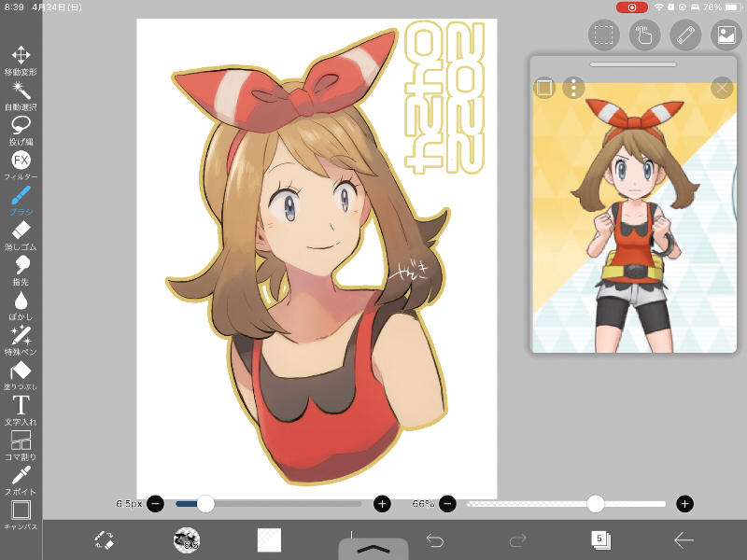Screen dimensions: 747x560
Task: Select the Brush (ブラシ) tool
Action: click(x=21, y=201)
